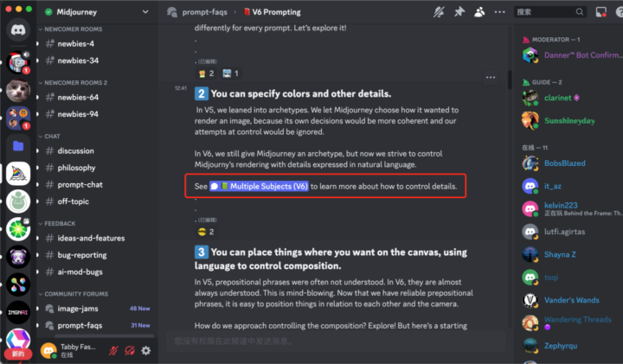Toggle headphone deafen in user panel
The width and height of the screenshot is (623, 364).
click(x=129, y=350)
